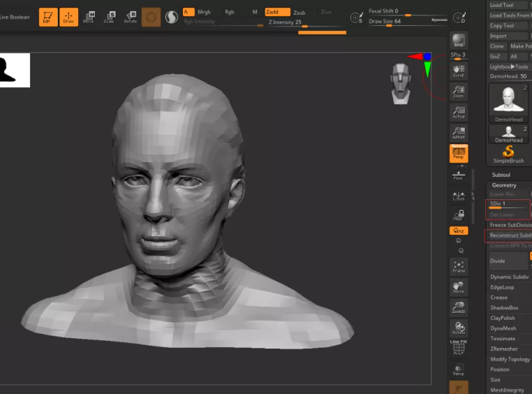
Task: Click the Z-axis rotation lock icon
Action: point(461,251)
